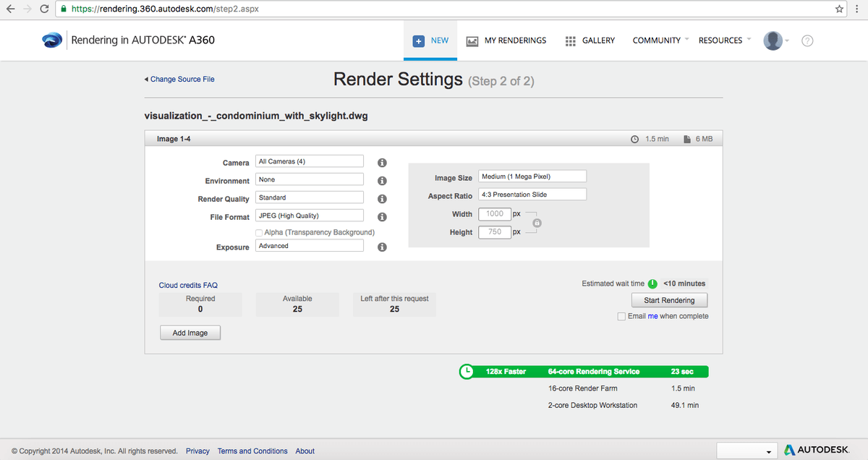Click the plus icon on the NEW tab
This screenshot has width=868, height=460.
pos(418,41)
